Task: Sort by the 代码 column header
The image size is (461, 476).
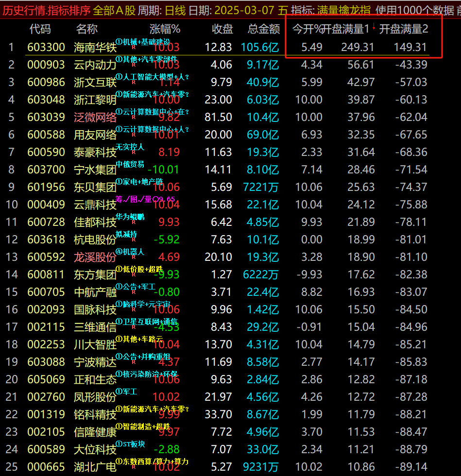Action: (40, 29)
